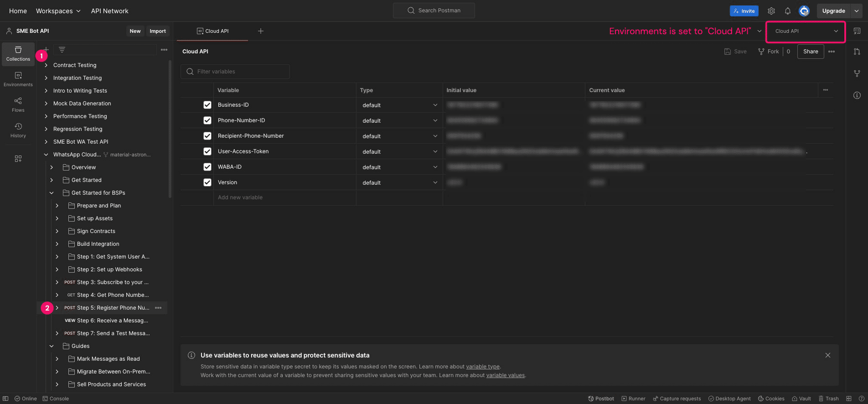Screen dimensions: 868x404
Task: Open the configure sidebar grid icon
Action: click(x=18, y=159)
